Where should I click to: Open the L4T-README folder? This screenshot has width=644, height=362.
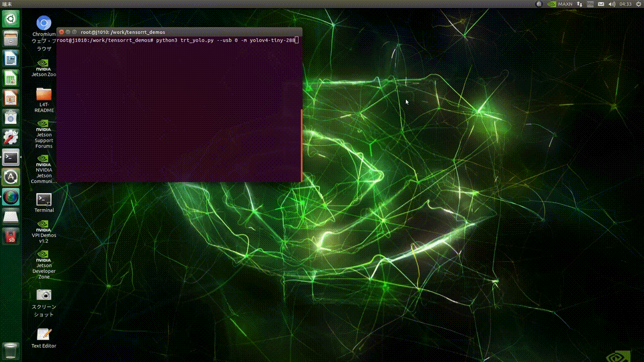pyautogui.click(x=44, y=94)
